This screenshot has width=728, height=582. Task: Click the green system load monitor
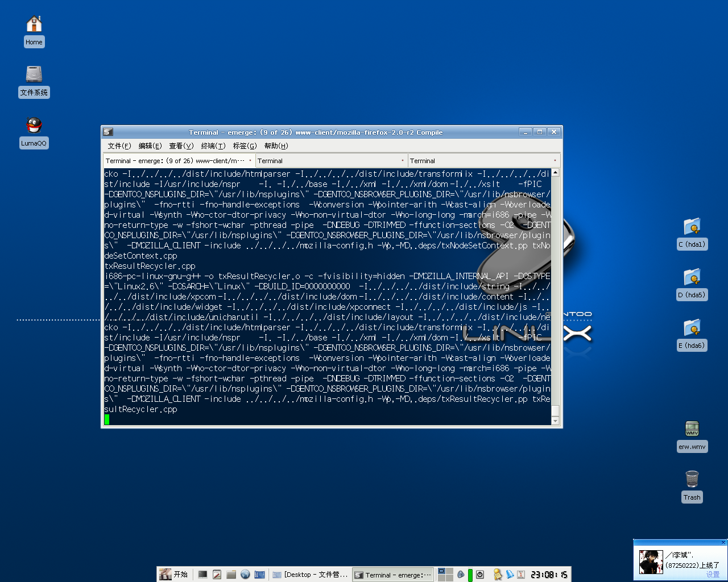coord(470,575)
